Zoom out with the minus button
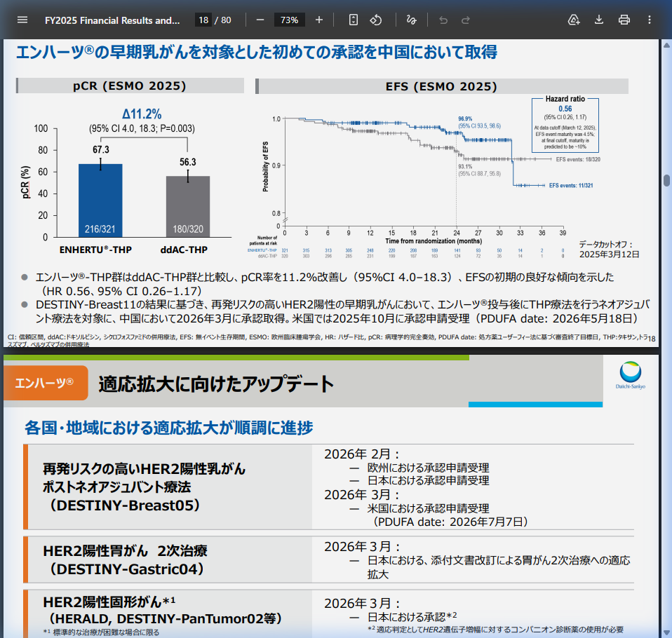The height and width of the screenshot is (638, 672). pyautogui.click(x=260, y=20)
